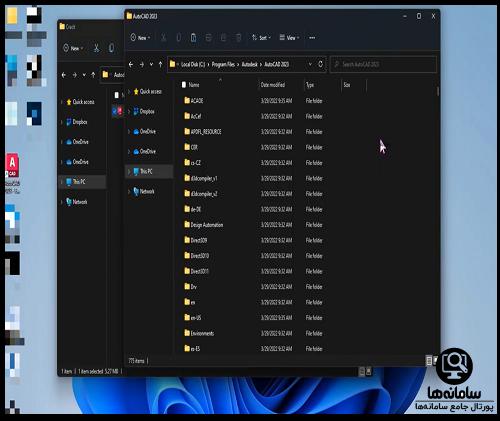Image resolution: width=500 pixels, height=421 pixels.
Task: Go back in the Crack window
Action: [x=64, y=75]
